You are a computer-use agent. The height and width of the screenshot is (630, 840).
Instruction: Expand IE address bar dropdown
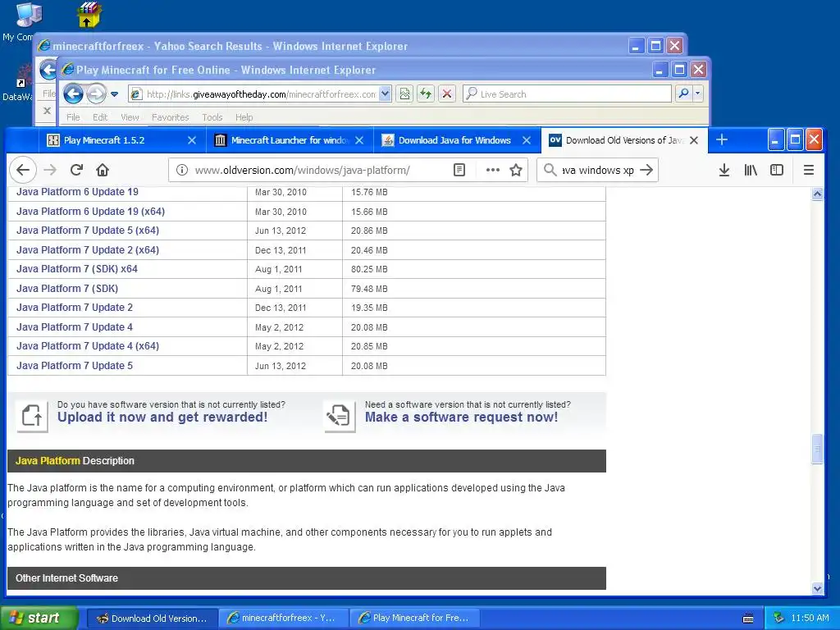coord(385,94)
